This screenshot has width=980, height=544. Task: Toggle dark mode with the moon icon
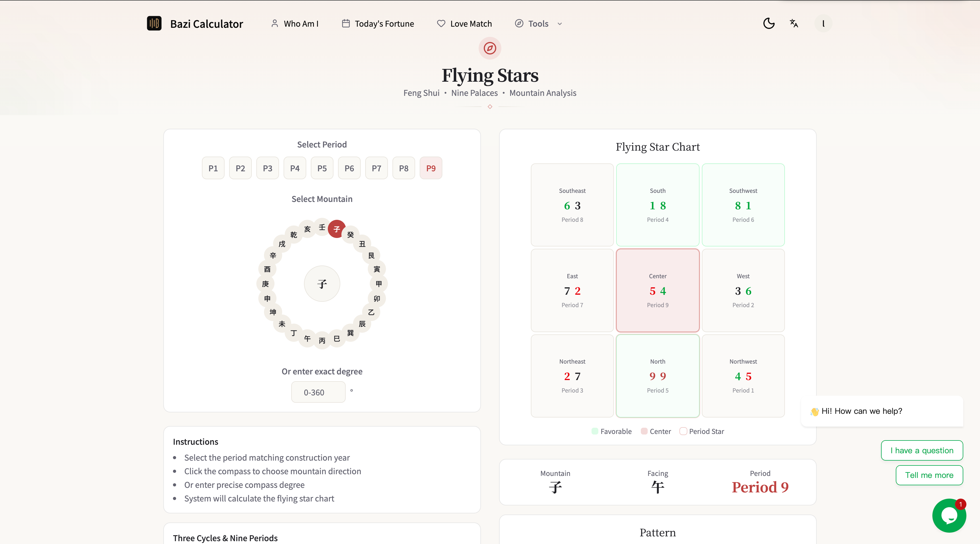click(768, 23)
